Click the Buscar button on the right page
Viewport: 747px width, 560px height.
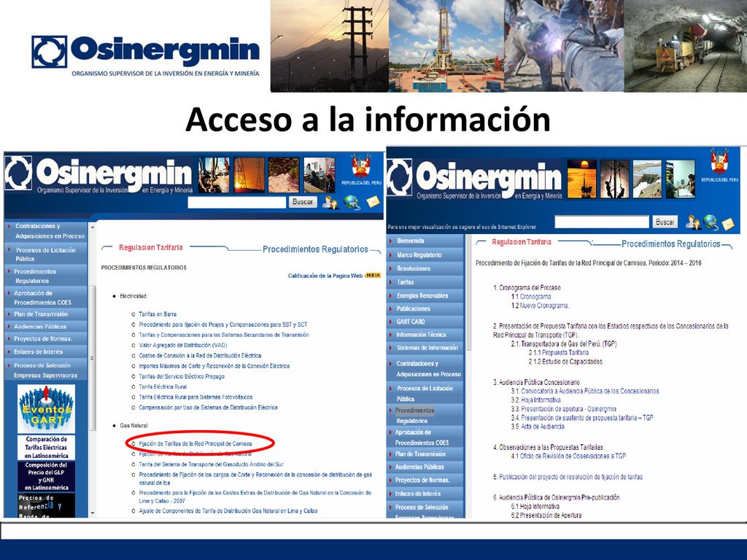tap(665, 222)
